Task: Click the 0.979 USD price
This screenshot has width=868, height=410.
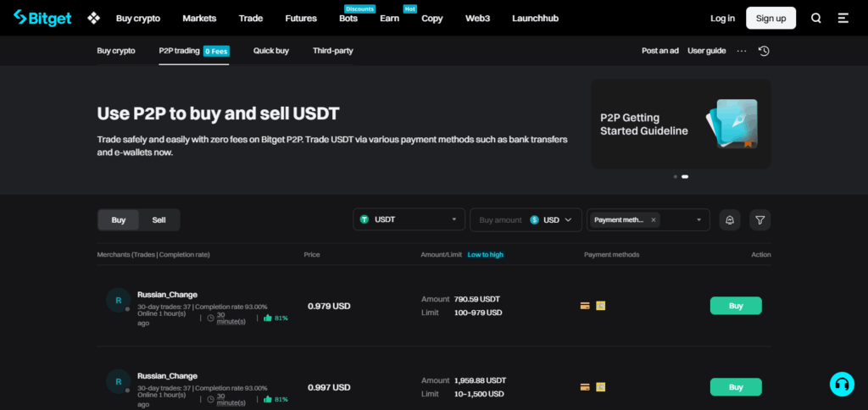Action: [329, 306]
